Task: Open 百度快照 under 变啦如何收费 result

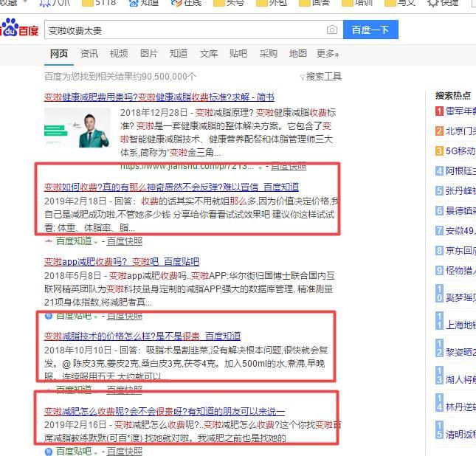Action: click(x=125, y=241)
